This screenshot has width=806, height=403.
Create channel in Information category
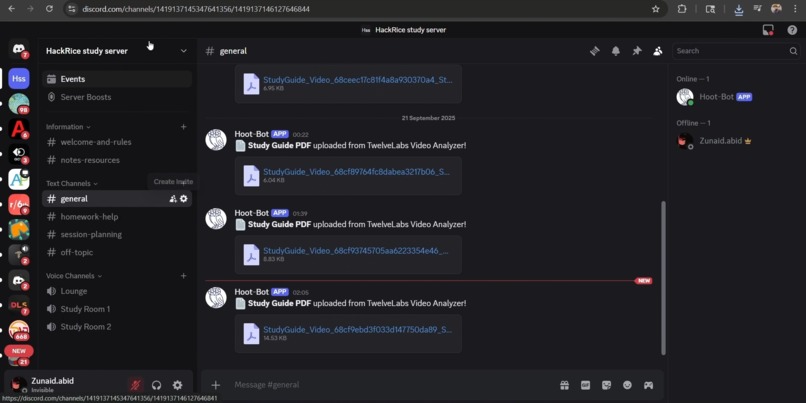(184, 127)
